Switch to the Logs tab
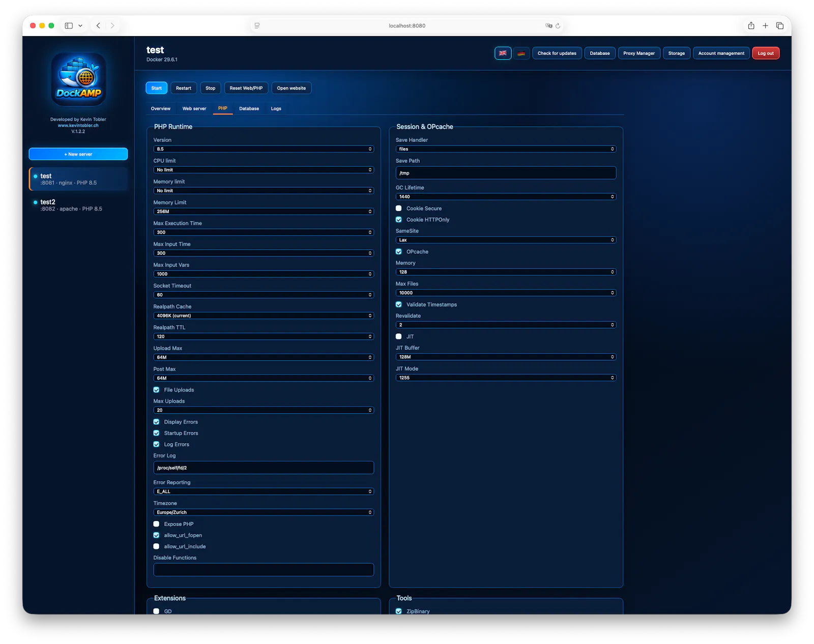The image size is (814, 644). [276, 109]
